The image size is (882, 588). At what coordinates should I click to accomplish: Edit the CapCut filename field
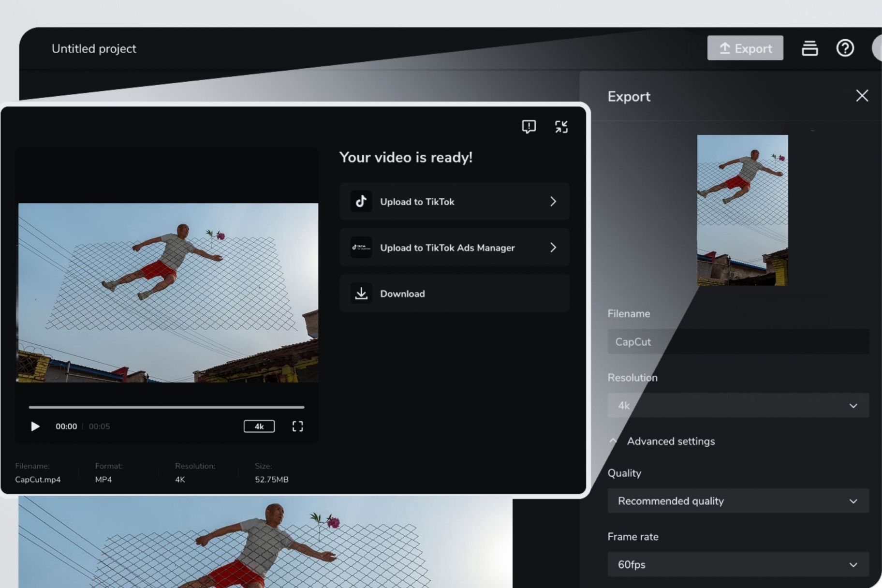(738, 342)
